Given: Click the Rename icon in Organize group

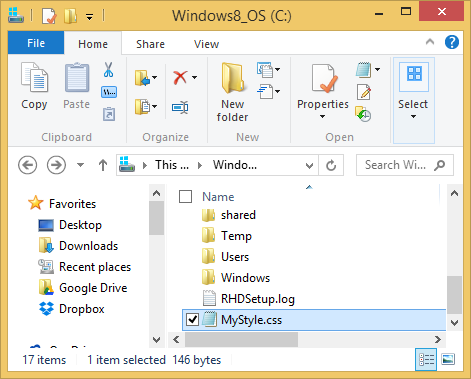Looking at the screenshot, I should tap(180, 107).
